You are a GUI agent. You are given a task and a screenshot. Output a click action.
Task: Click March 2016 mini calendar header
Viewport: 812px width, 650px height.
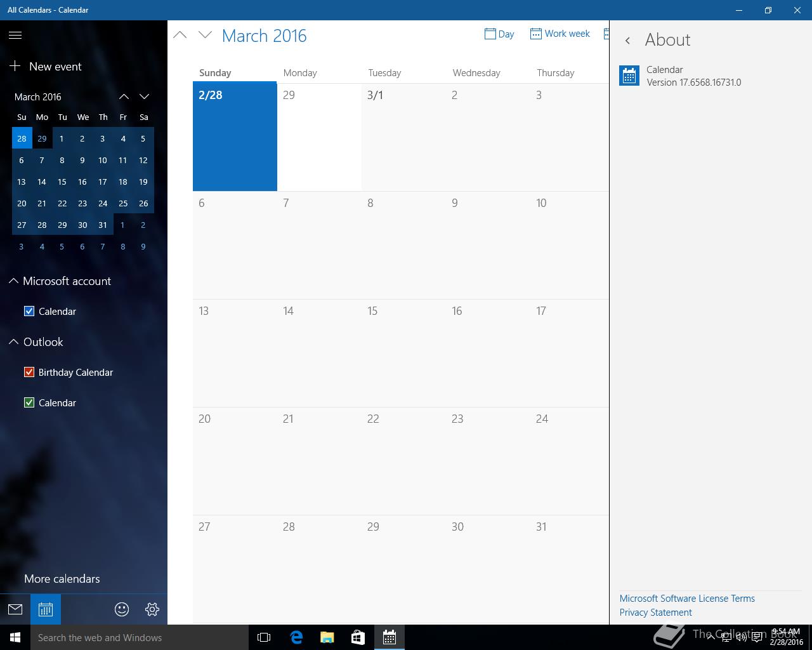click(x=38, y=96)
